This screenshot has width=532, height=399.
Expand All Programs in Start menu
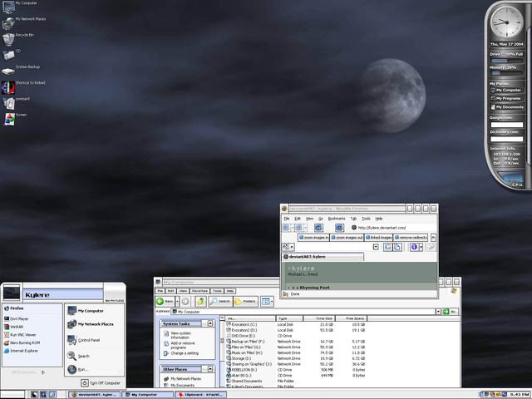(x=29, y=372)
